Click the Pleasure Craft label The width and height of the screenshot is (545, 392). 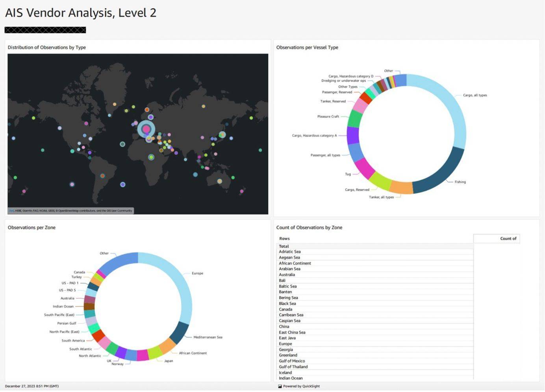click(x=328, y=116)
